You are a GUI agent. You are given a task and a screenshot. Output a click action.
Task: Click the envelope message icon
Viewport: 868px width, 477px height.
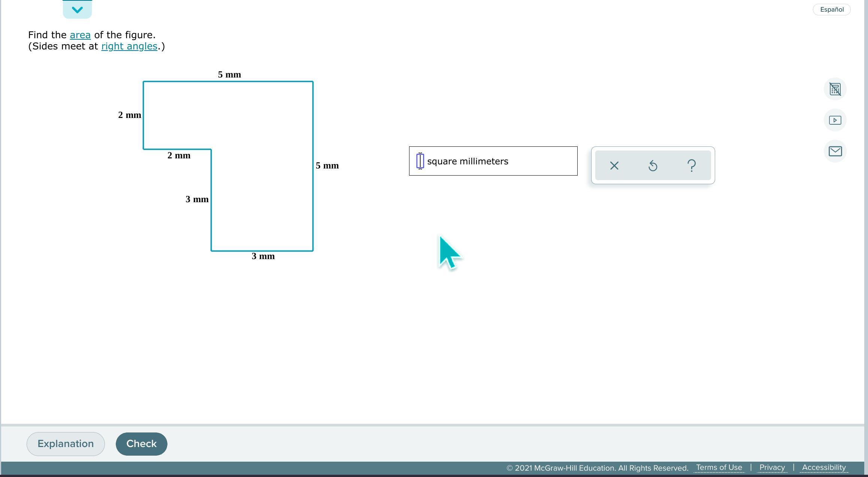(x=835, y=151)
